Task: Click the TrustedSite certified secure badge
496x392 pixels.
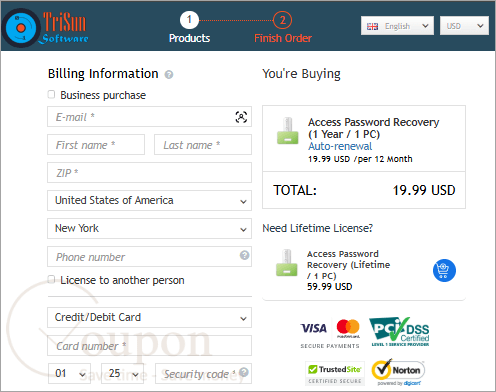Action: pos(335,373)
